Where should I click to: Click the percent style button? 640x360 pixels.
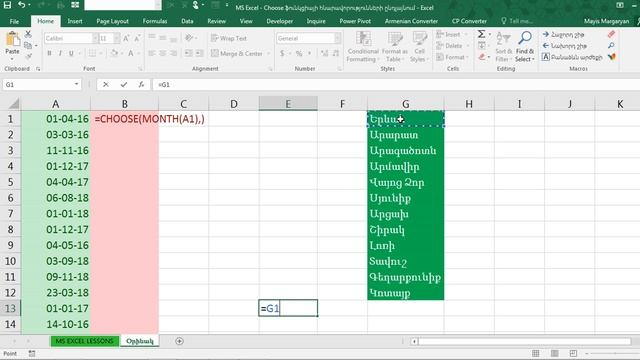click(x=299, y=53)
